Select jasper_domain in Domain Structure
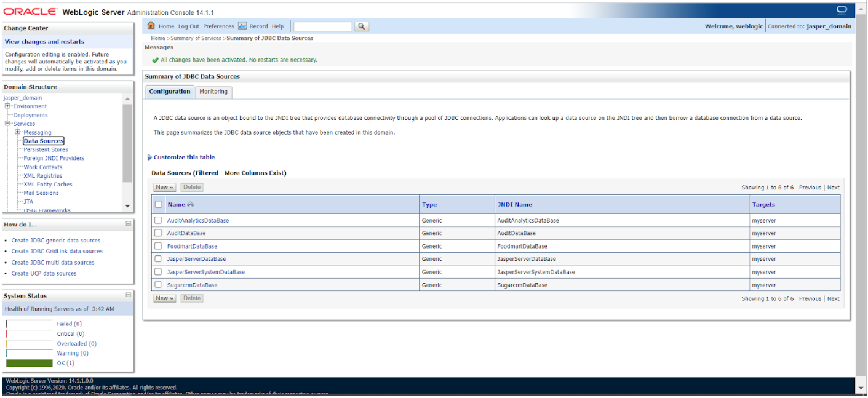Viewport: 868px width, 398px height. coord(23,98)
